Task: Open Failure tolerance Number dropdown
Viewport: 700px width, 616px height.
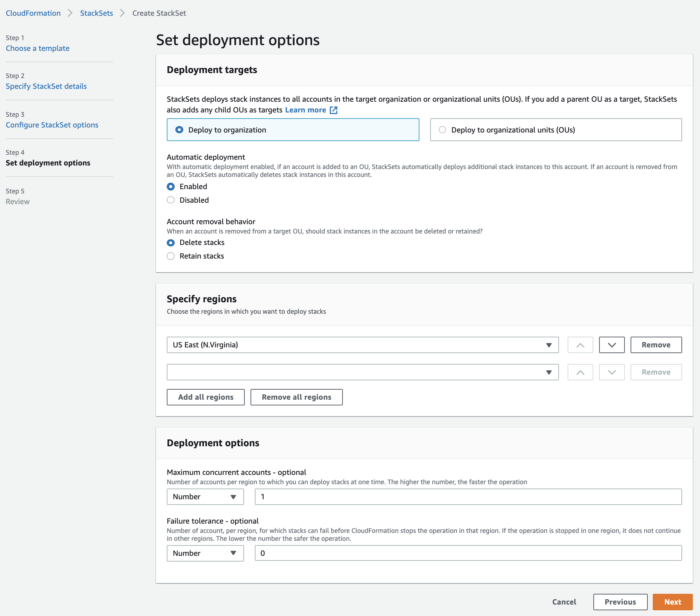Action: 205,553
